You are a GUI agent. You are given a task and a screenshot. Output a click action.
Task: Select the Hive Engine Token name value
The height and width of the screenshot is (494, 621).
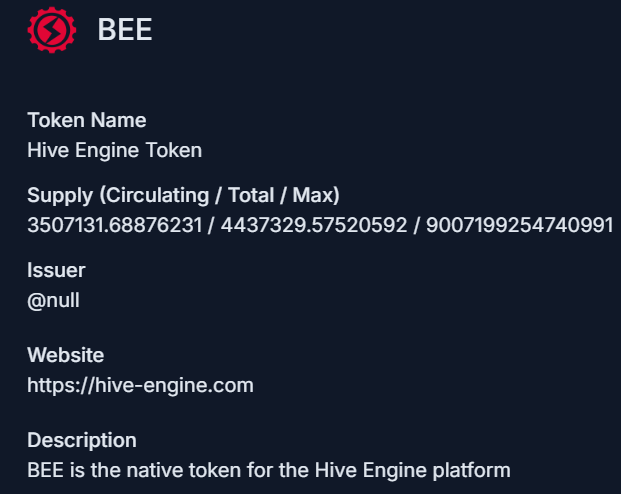(114, 150)
